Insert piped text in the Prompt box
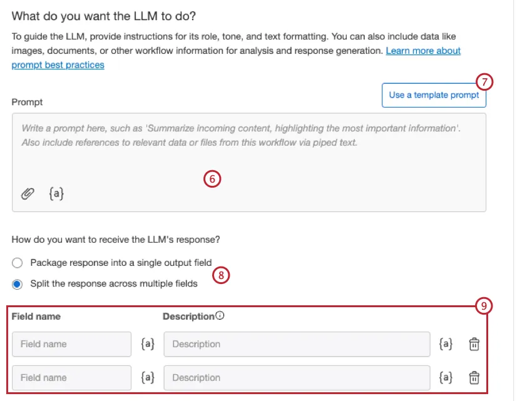 56,194
